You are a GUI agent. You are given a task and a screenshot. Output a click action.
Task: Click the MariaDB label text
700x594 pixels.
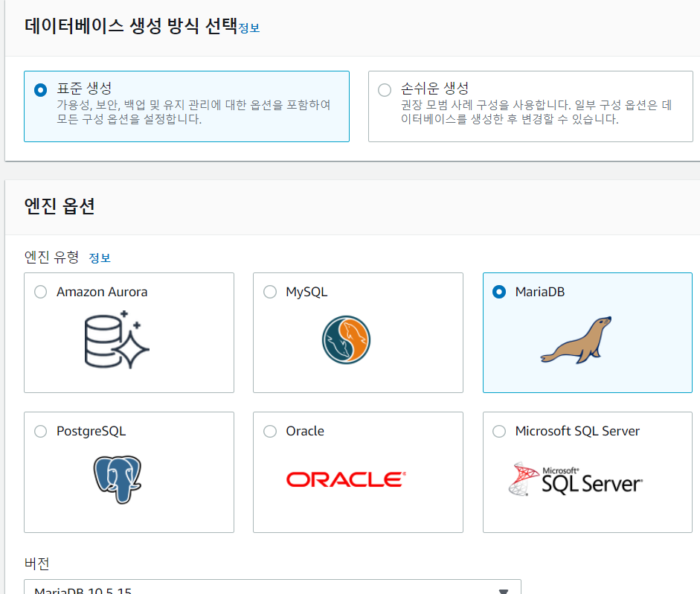pyautogui.click(x=540, y=292)
